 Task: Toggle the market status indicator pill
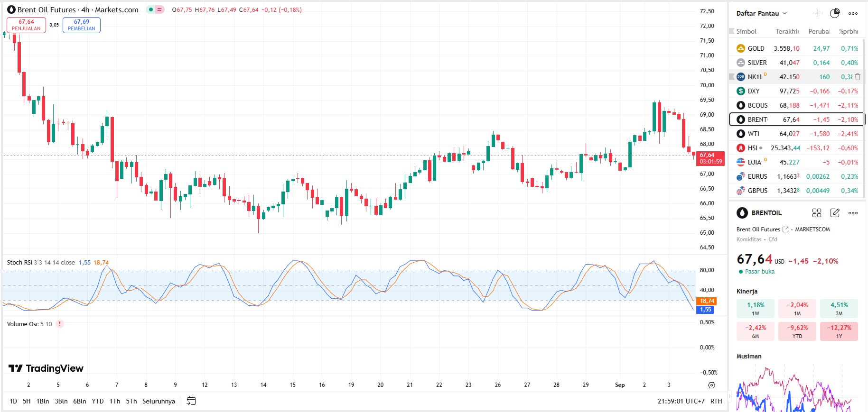coord(155,9)
